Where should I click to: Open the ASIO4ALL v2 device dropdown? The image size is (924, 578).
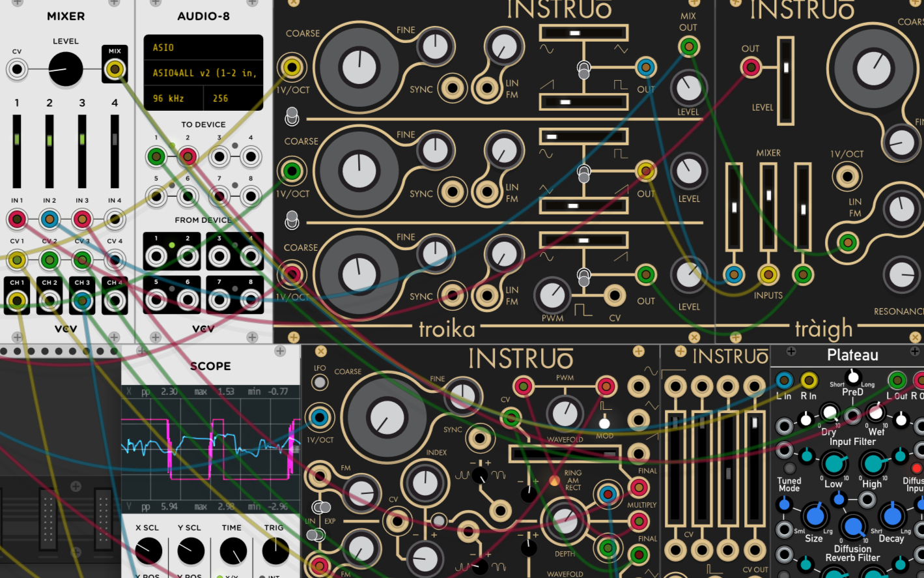[x=203, y=73]
